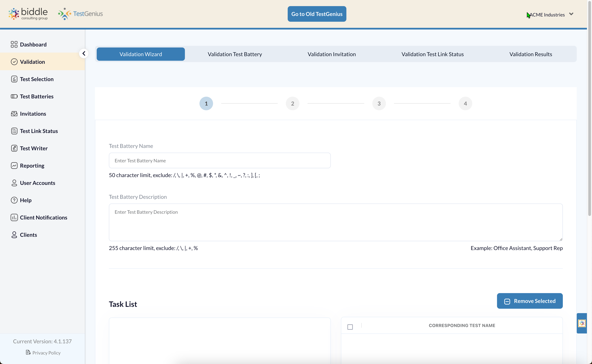Switch to Validation Test Battery tab
This screenshot has width=592, height=364.
[x=235, y=54]
